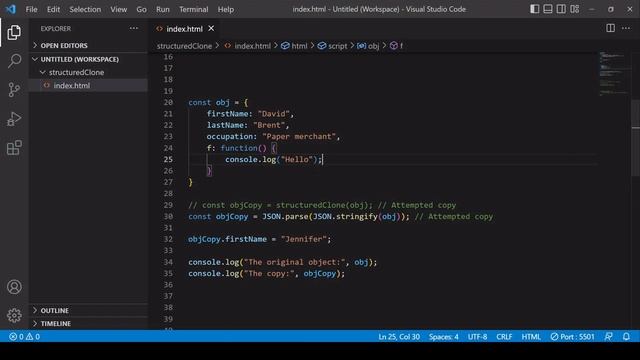The width and height of the screenshot is (640, 360).
Task: Open the Accounts icon in activity bar
Action: (14, 287)
